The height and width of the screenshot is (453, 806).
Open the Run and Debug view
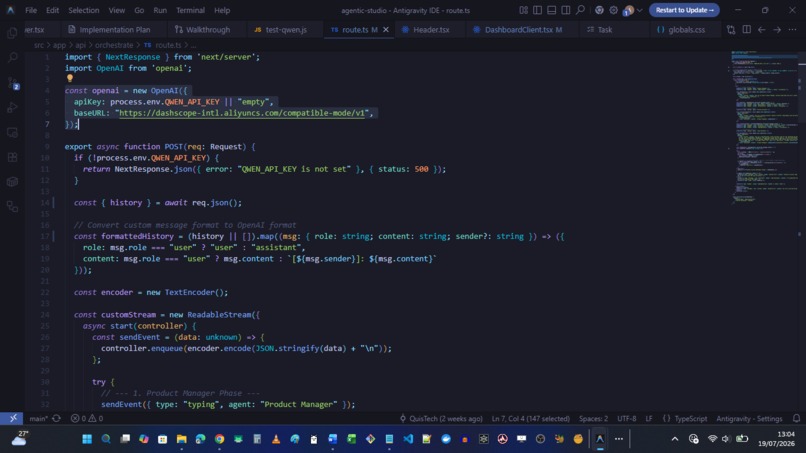[x=12, y=107]
